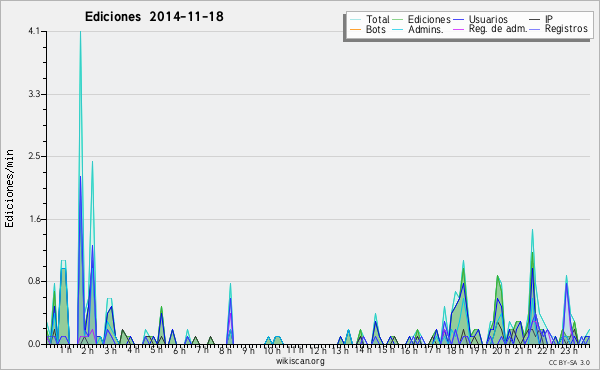Viewport: 600px width, 370px height.
Task: Click the Total legend color line
Action: click(x=355, y=20)
